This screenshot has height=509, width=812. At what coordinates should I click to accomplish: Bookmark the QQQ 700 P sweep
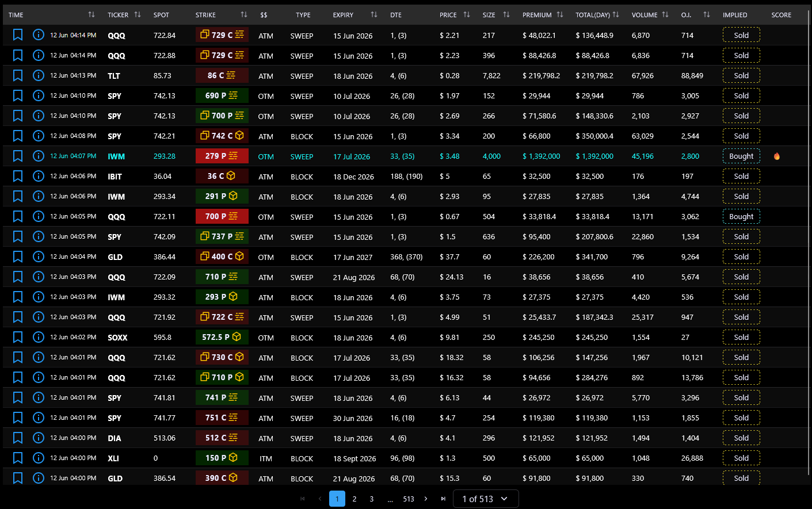coord(18,216)
